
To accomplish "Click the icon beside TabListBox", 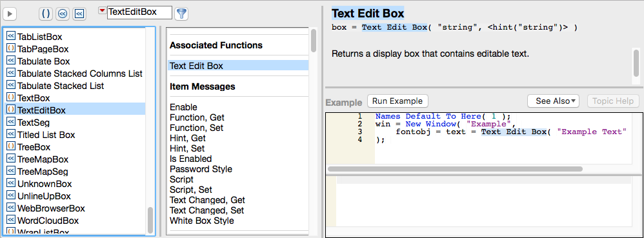I will point(11,36).
